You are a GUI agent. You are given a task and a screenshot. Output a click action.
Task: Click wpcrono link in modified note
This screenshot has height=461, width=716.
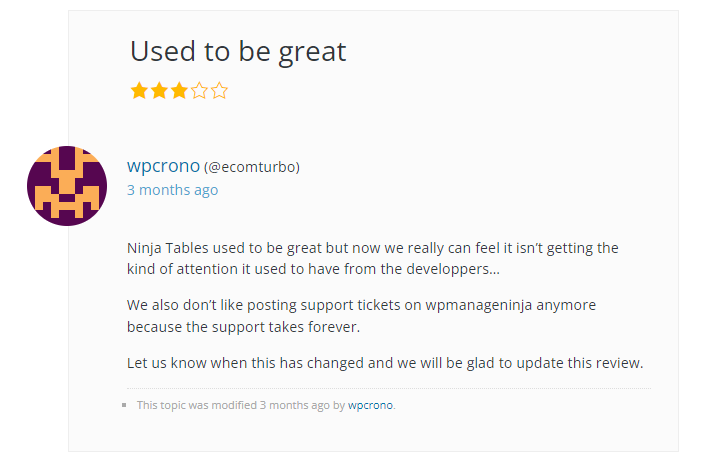(370, 405)
